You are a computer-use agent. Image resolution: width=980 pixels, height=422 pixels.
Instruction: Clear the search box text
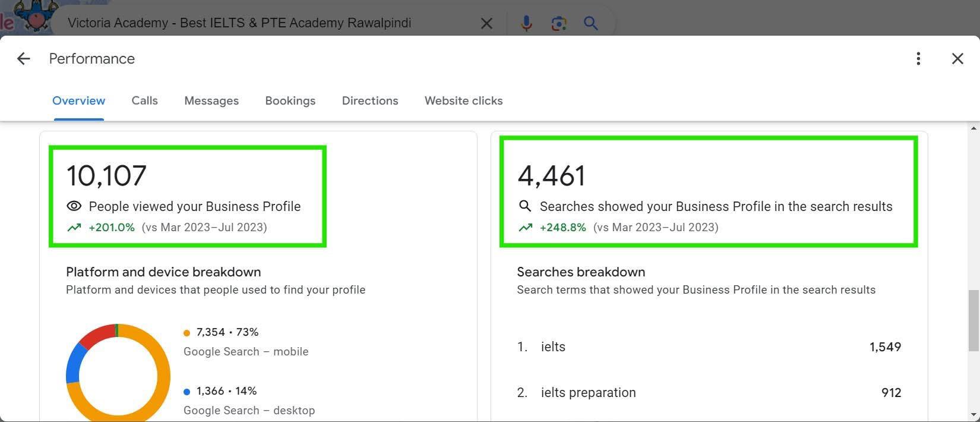[486, 23]
